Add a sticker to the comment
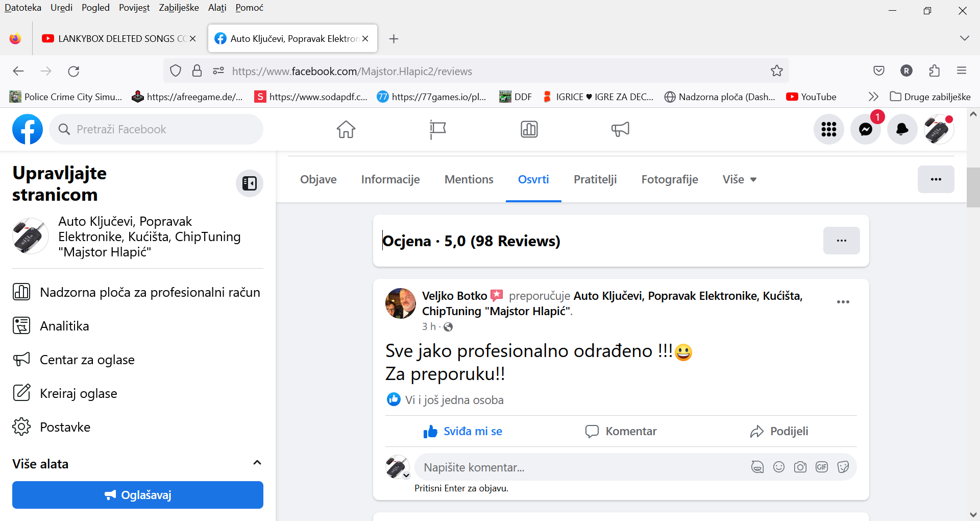The height and width of the screenshot is (521, 980). pyautogui.click(x=843, y=467)
